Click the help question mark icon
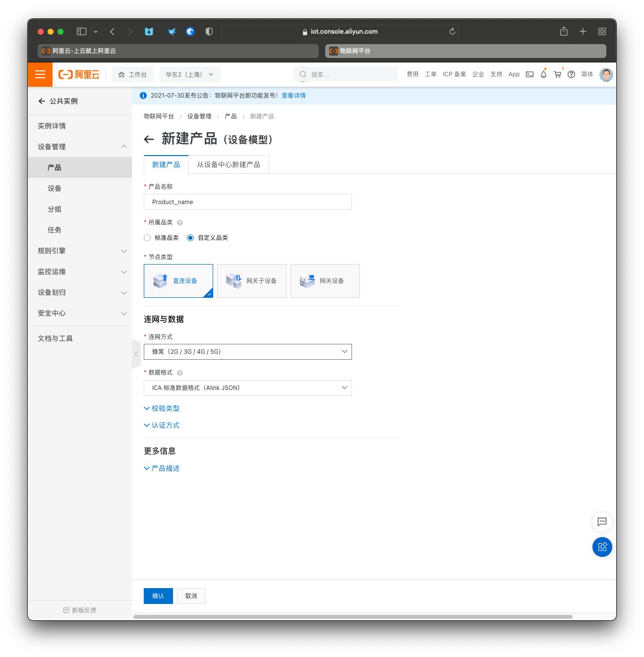This screenshot has height=657, width=644. [571, 74]
